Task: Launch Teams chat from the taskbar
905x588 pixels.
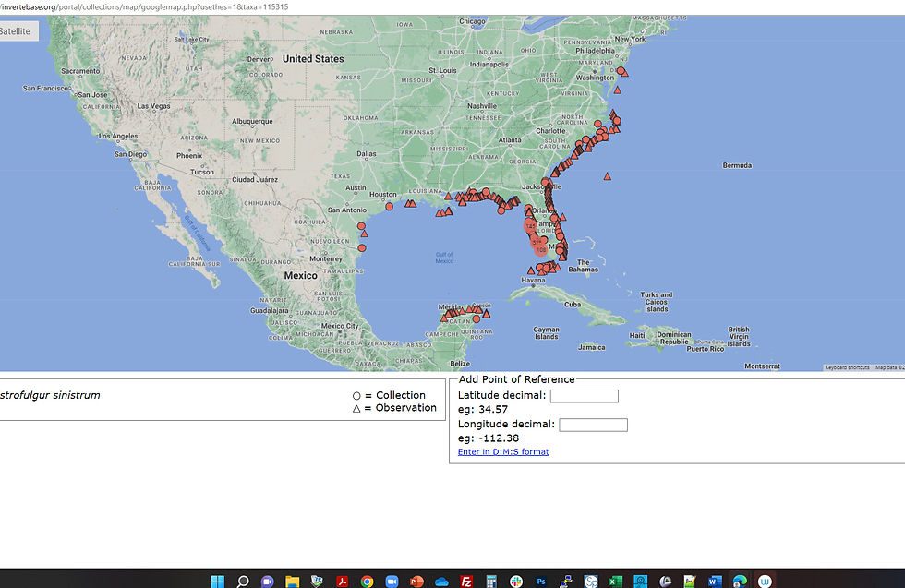Action: [x=267, y=581]
